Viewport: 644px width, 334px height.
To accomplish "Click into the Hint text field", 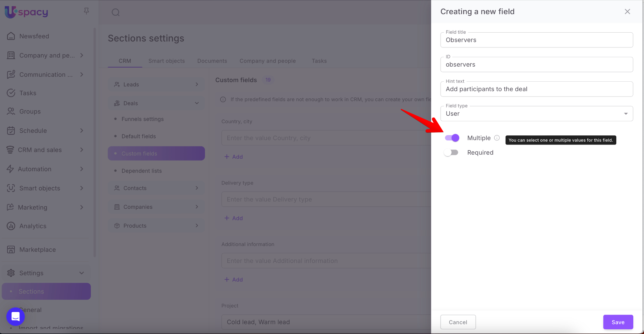I will pyautogui.click(x=536, y=89).
